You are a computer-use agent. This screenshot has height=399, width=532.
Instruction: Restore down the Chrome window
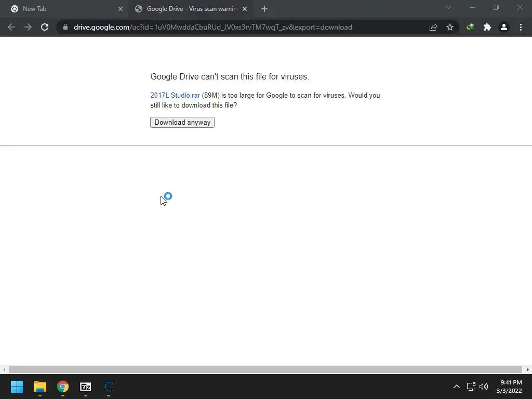[496, 7]
